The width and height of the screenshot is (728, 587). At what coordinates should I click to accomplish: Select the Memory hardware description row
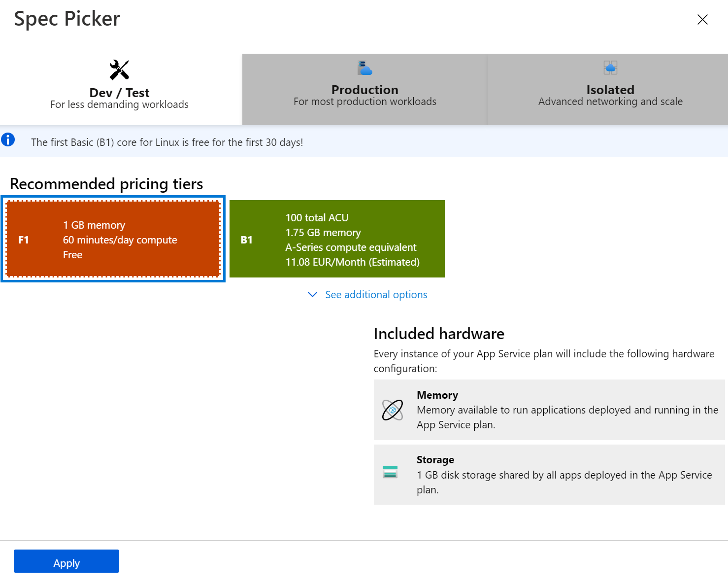pos(549,410)
